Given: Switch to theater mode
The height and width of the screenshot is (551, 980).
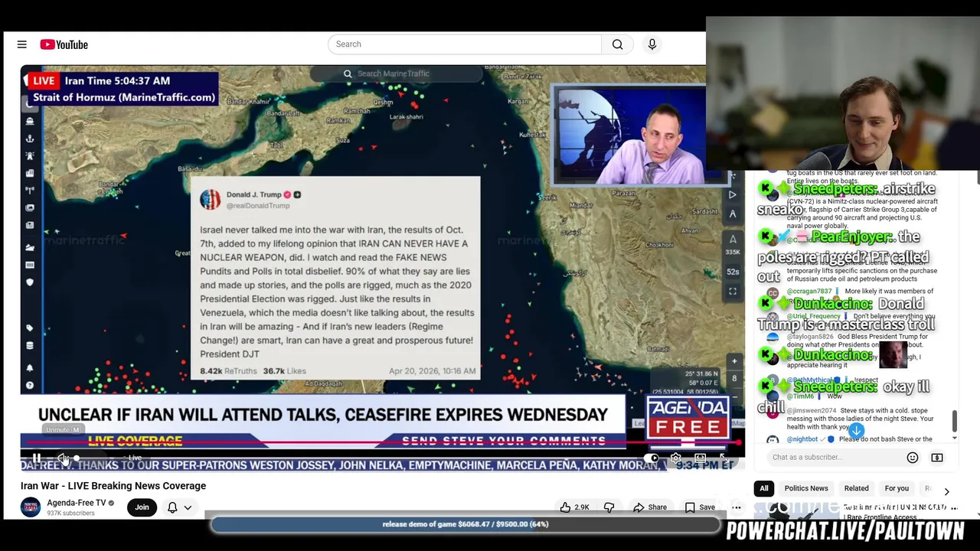Looking at the screenshot, I should [700, 458].
